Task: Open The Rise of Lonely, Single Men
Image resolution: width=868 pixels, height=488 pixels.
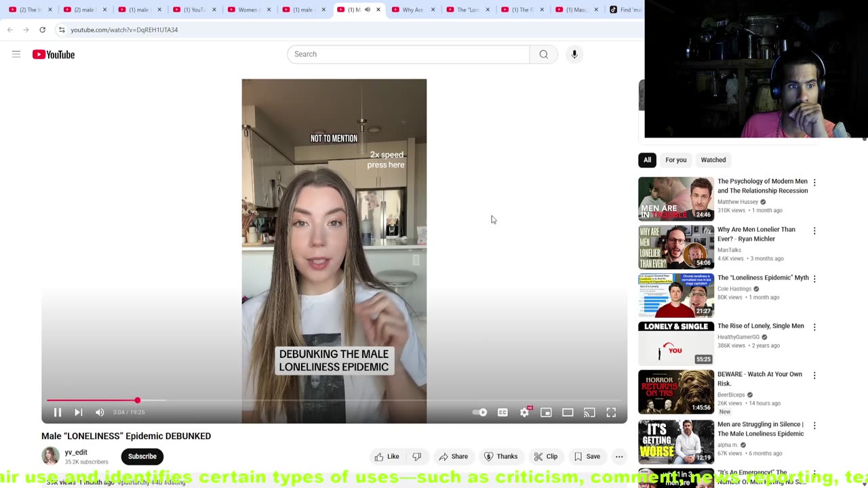Action: (760, 326)
